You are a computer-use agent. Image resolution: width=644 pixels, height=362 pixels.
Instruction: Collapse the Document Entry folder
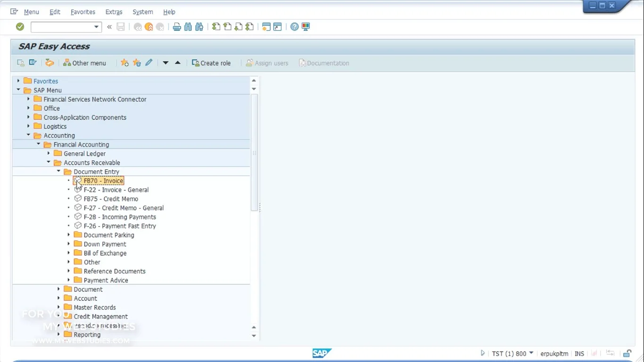click(x=58, y=172)
